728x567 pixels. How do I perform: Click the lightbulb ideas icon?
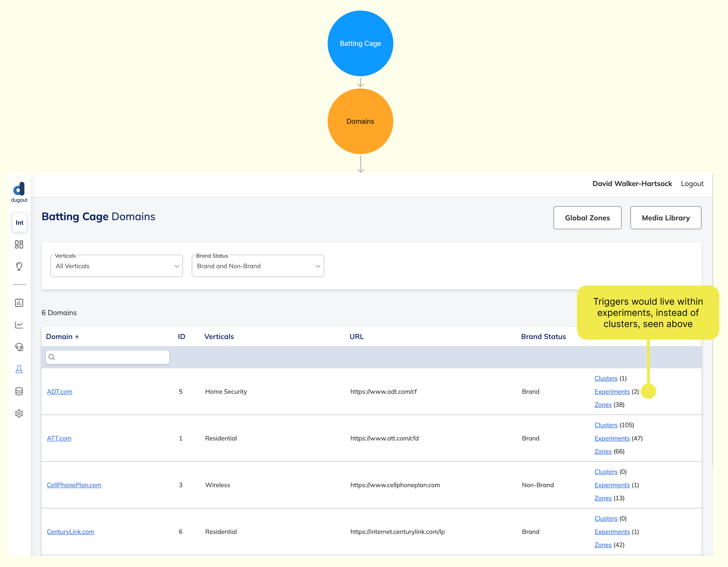[19, 266]
